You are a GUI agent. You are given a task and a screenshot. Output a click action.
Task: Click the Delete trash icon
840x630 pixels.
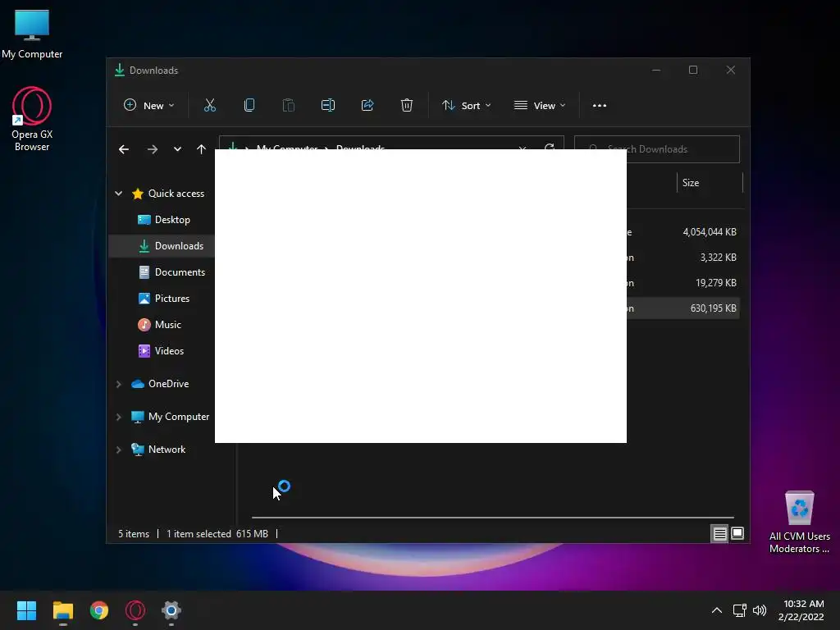point(407,106)
